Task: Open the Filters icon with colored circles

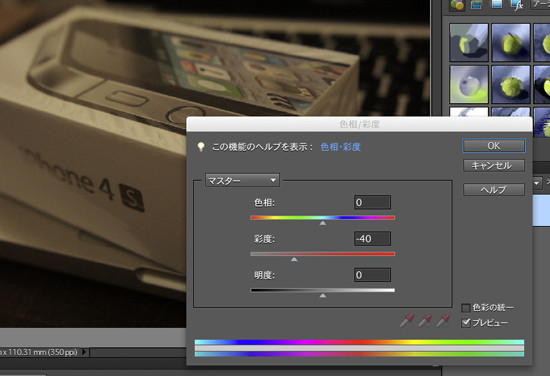Action: pyautogui.click(x=457, y=5)
